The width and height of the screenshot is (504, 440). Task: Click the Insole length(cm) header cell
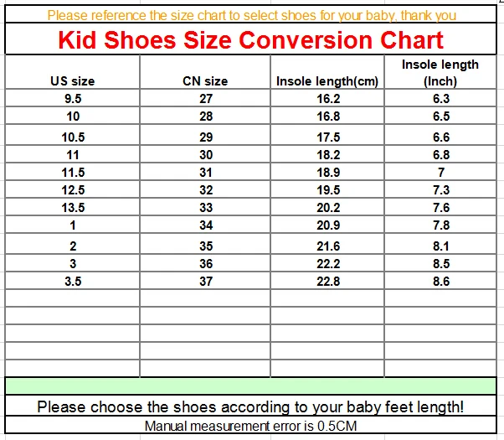click(x=327, y=72)
